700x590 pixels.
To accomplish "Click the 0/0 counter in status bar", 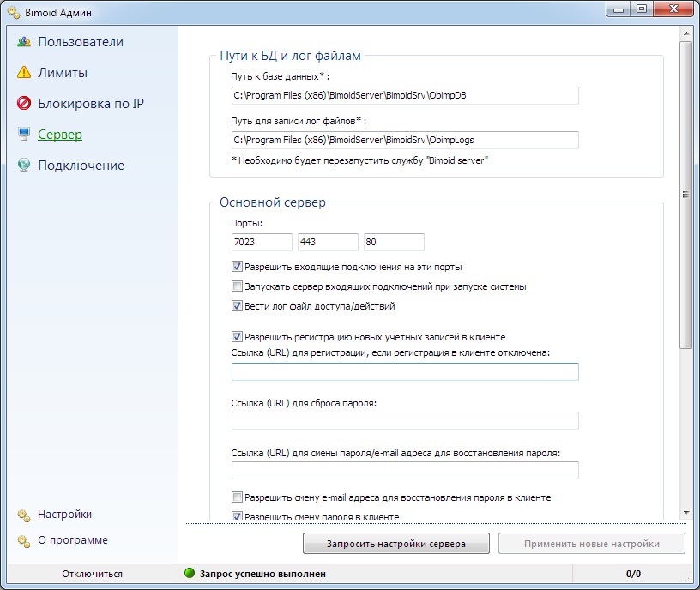I will click(x=633, y=574).
